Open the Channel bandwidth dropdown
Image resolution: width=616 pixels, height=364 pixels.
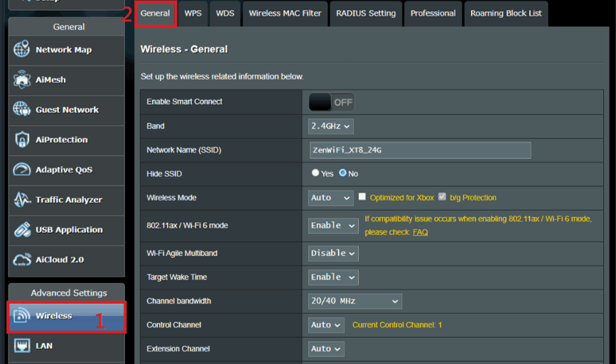click(355, 301)
